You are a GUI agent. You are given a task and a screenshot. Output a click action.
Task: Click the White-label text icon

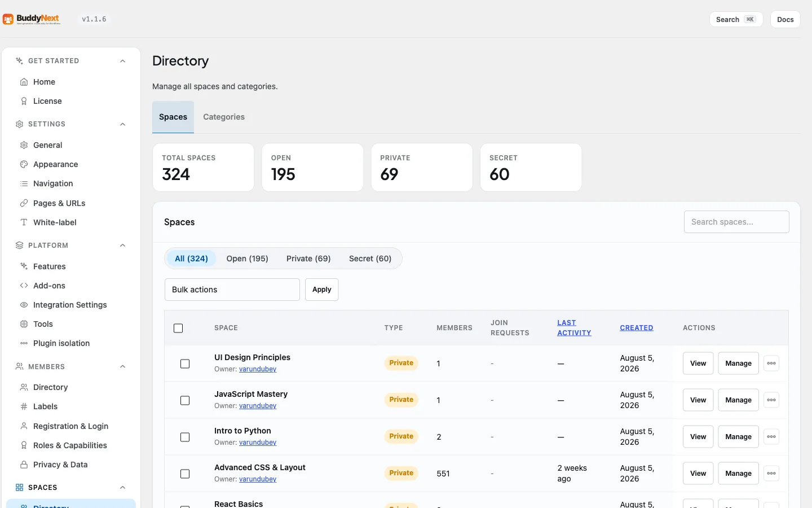24,222
